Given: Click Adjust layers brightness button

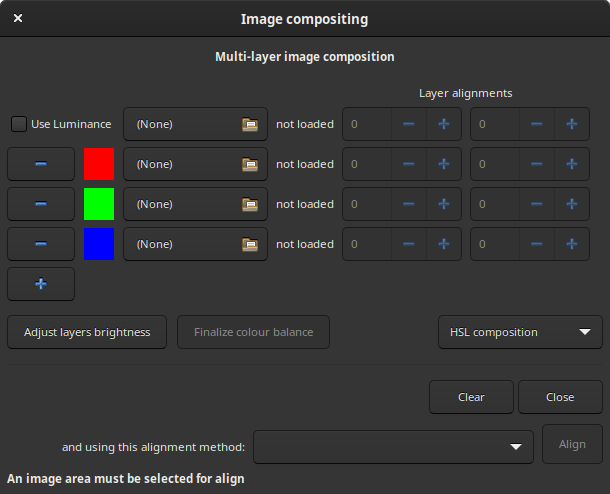Looking at the screenshot, I should (x=87, y=332).
